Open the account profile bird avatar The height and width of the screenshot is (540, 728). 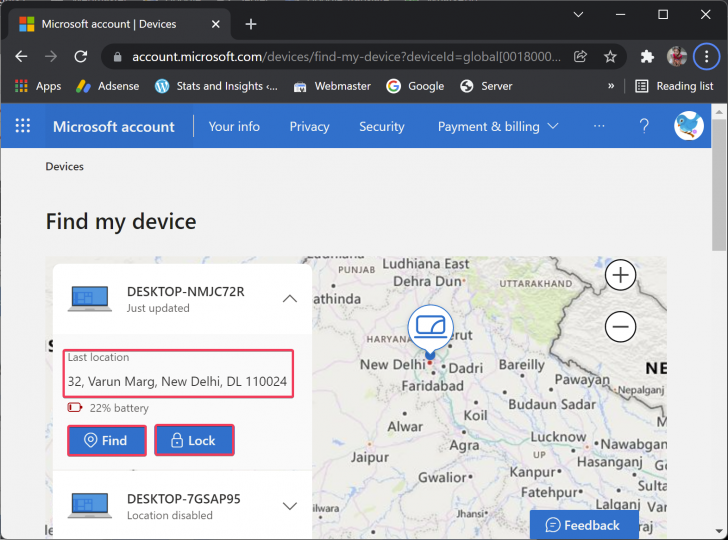pos(688,126)
